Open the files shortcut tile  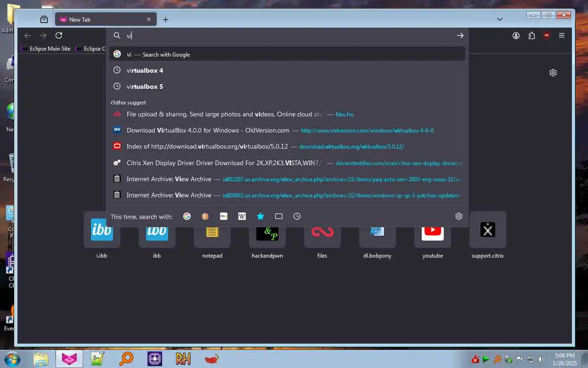[322, 236]
